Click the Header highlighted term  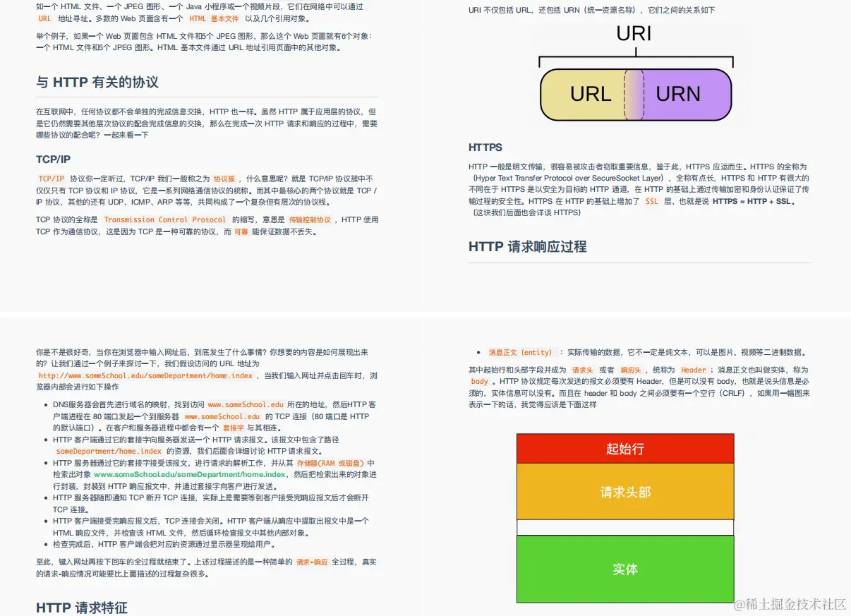pos(694,369)
